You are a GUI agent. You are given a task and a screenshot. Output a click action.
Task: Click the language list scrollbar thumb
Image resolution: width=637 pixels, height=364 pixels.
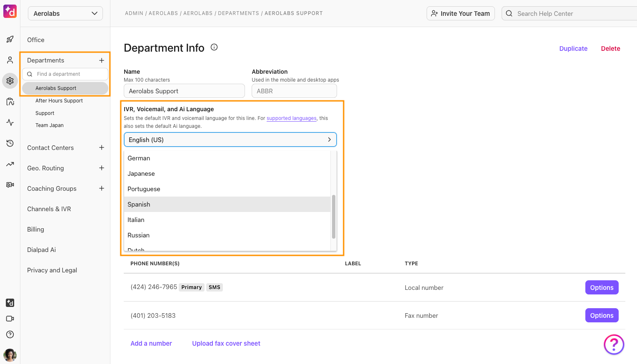point(333,217)
